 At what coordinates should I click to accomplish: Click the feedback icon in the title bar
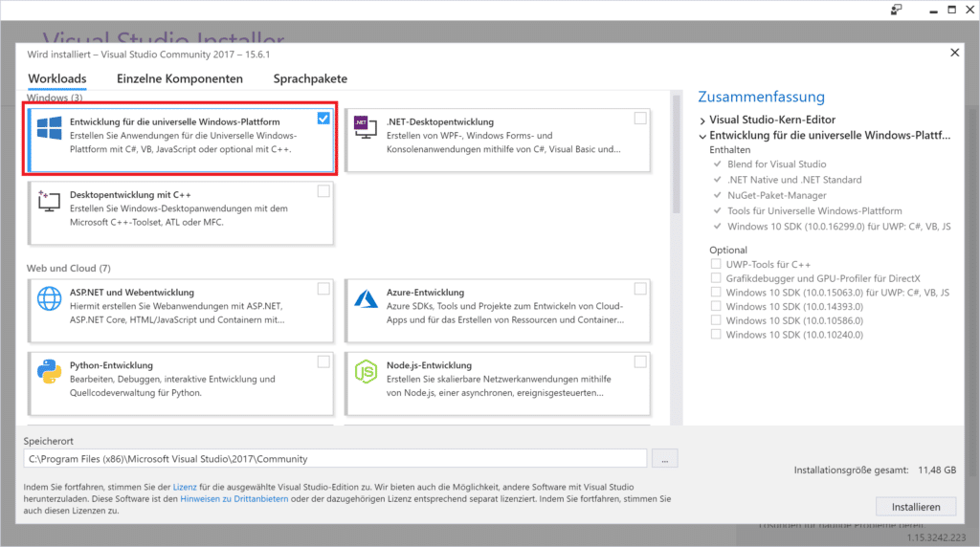coord(896,10)
